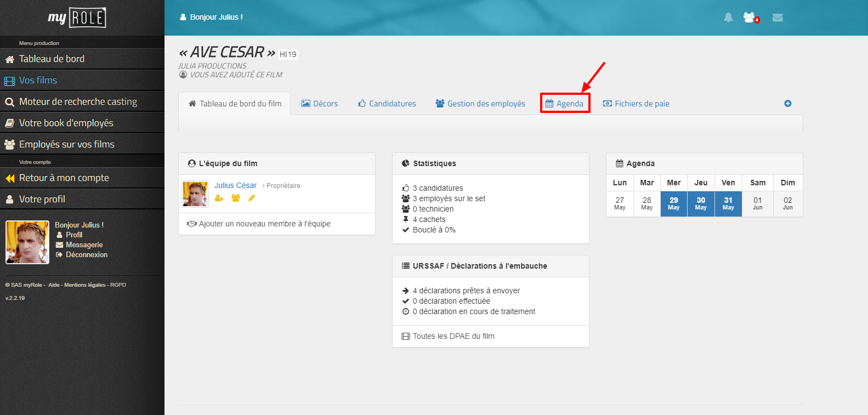The width and height of the screenshot is (868, 415).
Task: Click the blue plus icon beside tabs
Action: coord(788,104)
